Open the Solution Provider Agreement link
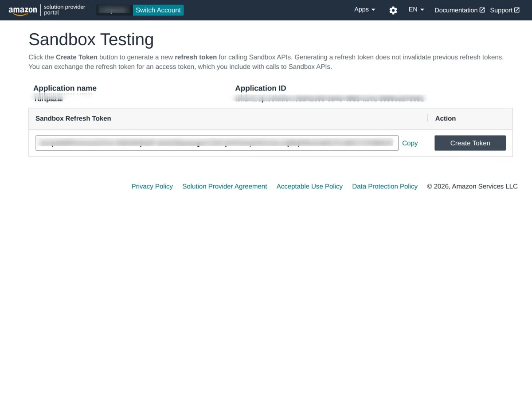 click(224, 186)
